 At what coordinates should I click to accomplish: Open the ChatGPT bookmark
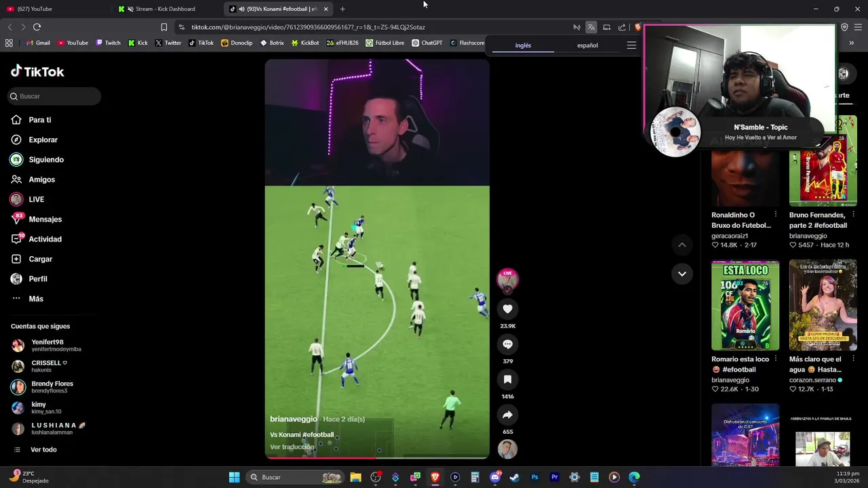click(427, 43)
